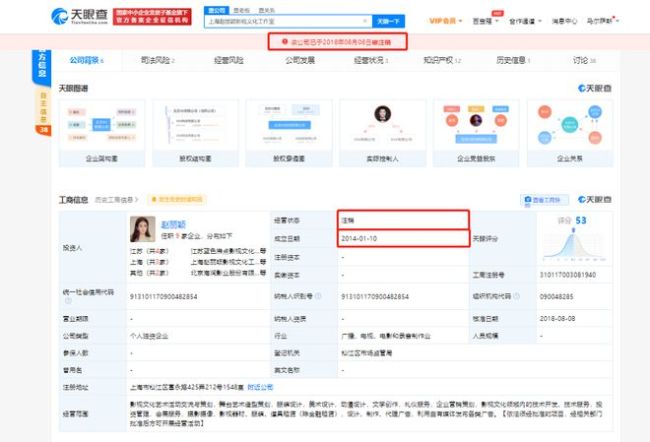Viewport: 650px width, 442px height.
Task: Clear the search box with the x icon
Action: [x=365, y=21]
